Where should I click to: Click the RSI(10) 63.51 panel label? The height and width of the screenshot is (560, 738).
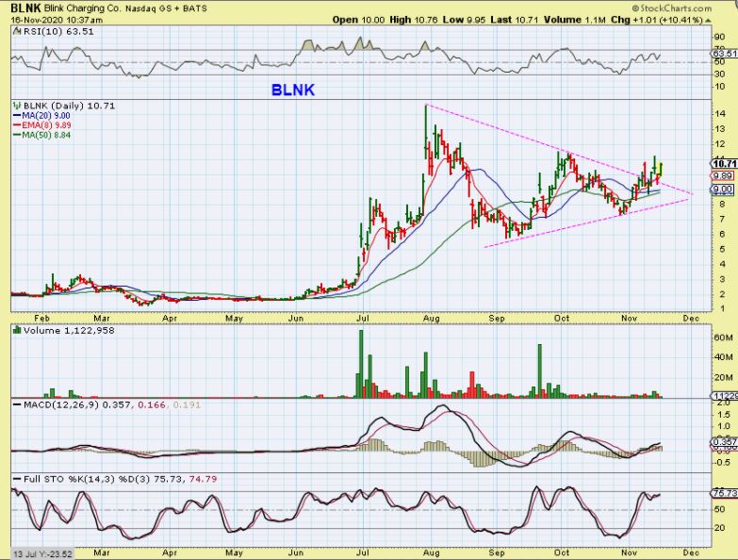[x=57, y=31]
